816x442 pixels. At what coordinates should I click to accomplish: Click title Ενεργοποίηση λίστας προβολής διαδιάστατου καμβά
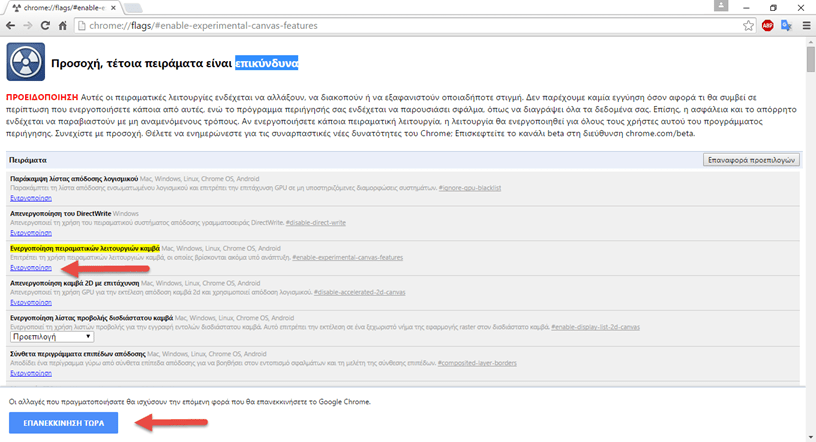[92, 318]
